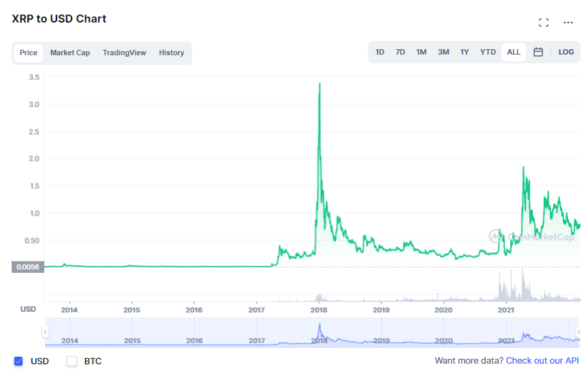The image size is (588, 380).
Task: Open the History tab
Action: click(172, 53)
